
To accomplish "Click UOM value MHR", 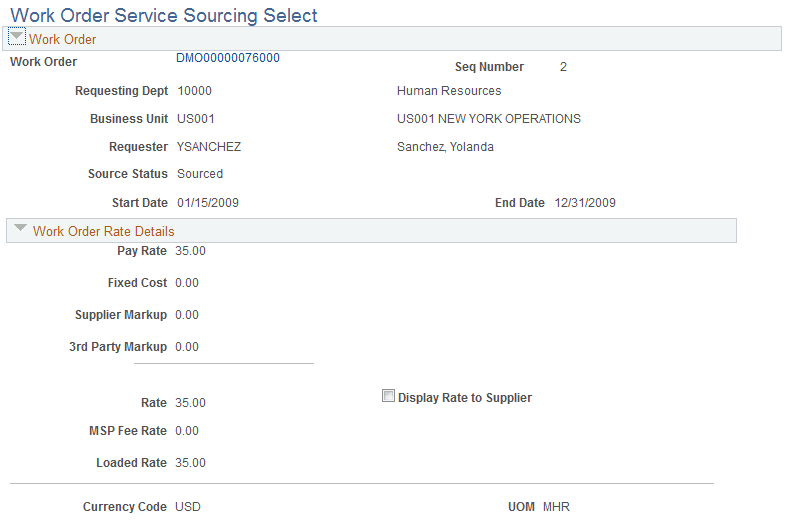I will pos(556,507).
